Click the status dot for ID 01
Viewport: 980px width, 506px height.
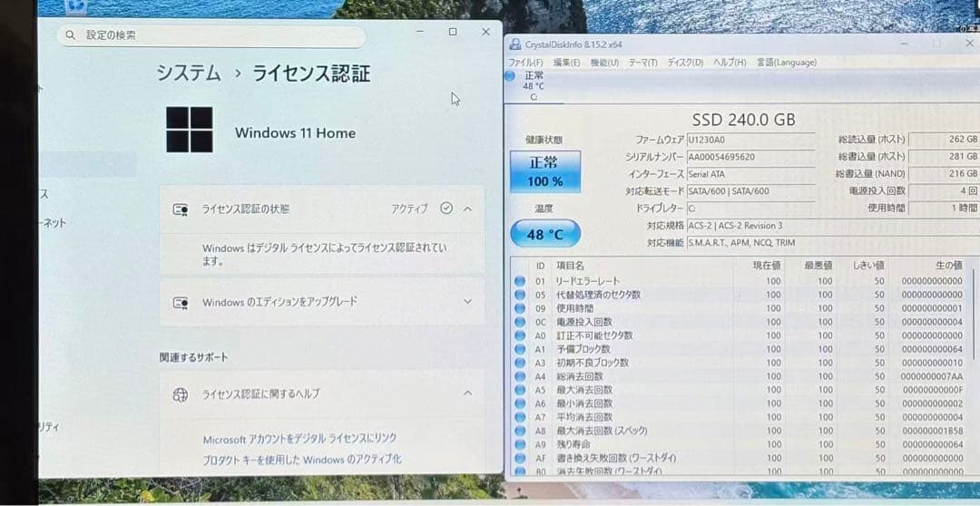point(520,281)
